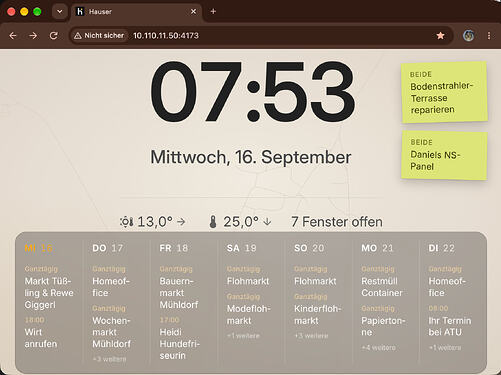
Task: Expand '+4 weitere' under Monday
Action: click(379, 347)
